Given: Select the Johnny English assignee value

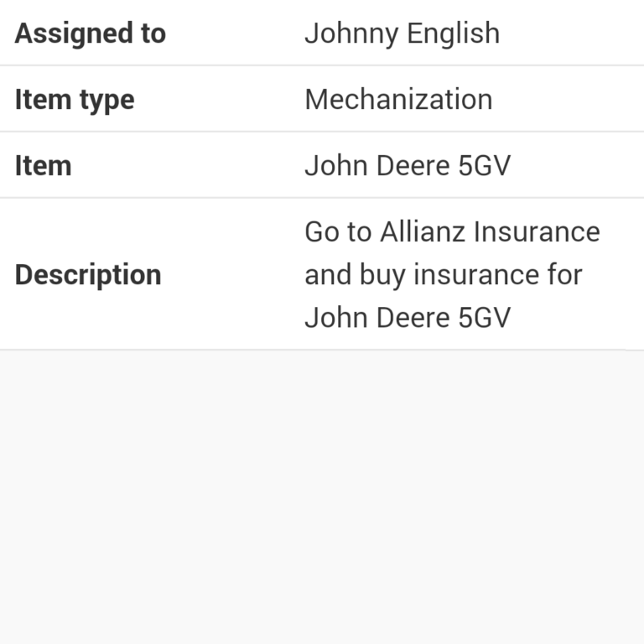Looking at the screenshot, I should [x=402, y=34].
